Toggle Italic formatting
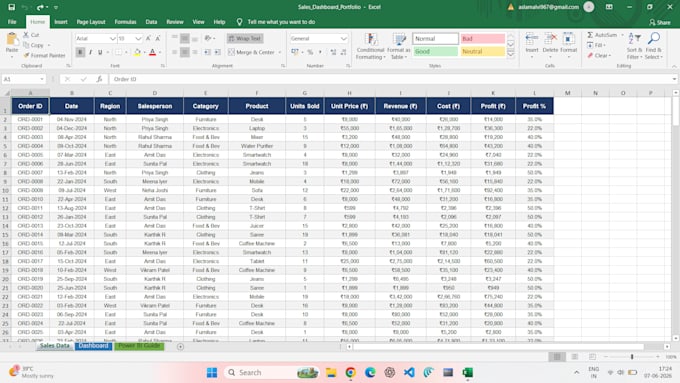Screen dimensions: 680x383 90,52
